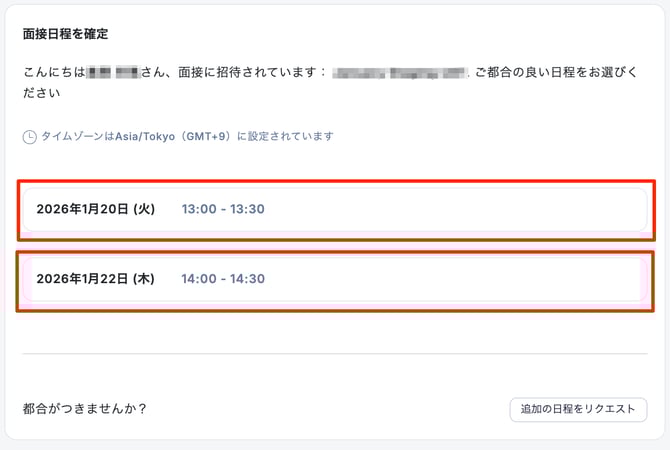This screenshot has height=450, width=670.
Task: Click the clock icon beside the timezone notice
Action: tap(30, 136)
